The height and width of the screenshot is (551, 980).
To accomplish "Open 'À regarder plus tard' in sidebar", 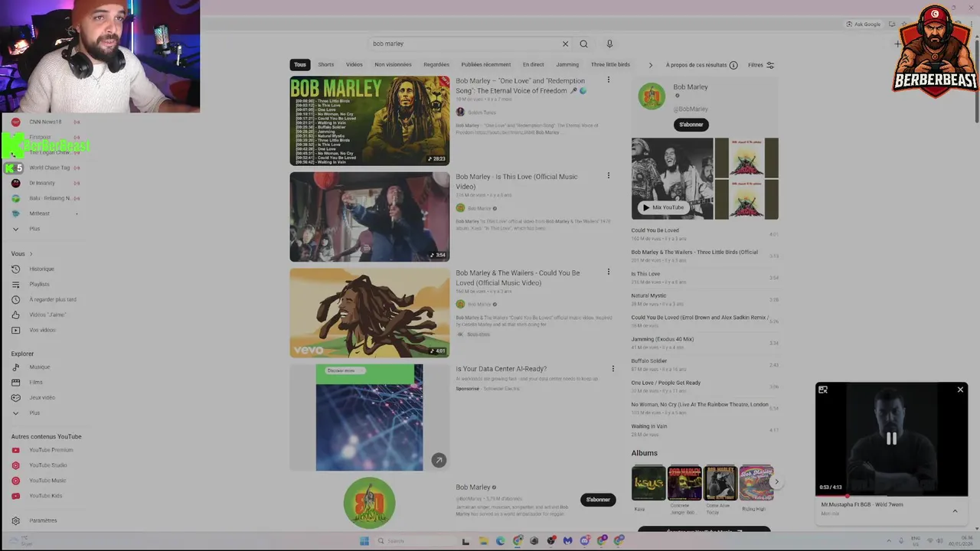I will click(53, 299).
